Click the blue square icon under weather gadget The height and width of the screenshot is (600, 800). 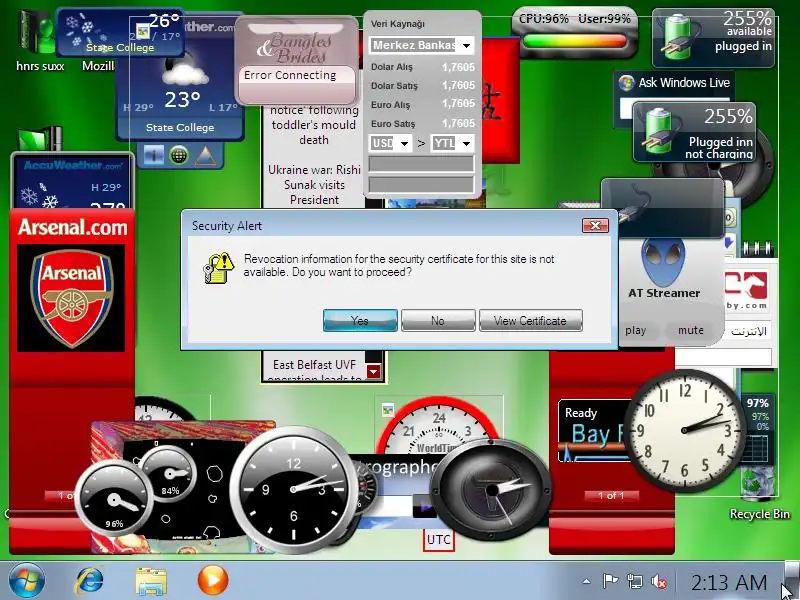[154, 155]
